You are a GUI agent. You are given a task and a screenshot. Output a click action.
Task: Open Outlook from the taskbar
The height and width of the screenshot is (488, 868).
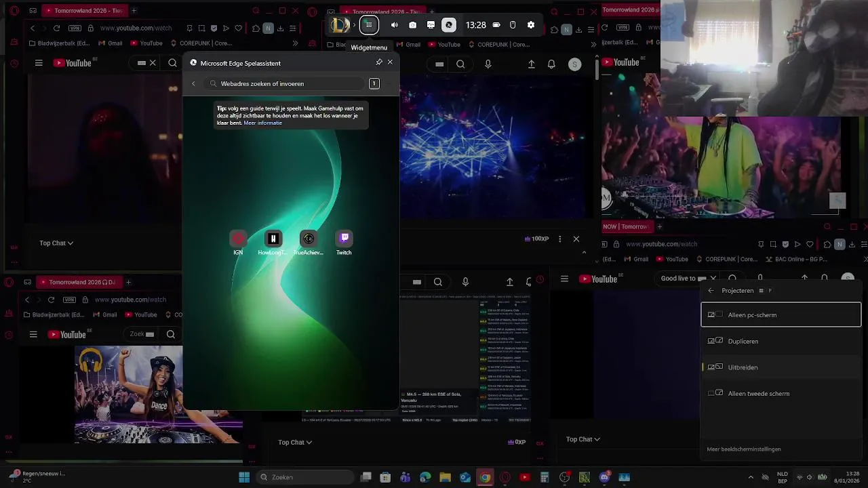pyautogui.click(x=465, y=478)
